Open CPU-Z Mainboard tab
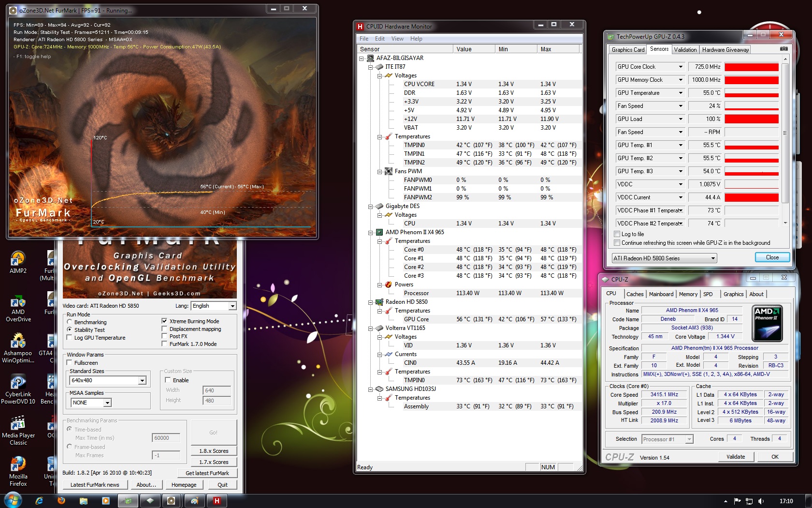This screenshot has height=508, width=812. click(x=661, y=294)
